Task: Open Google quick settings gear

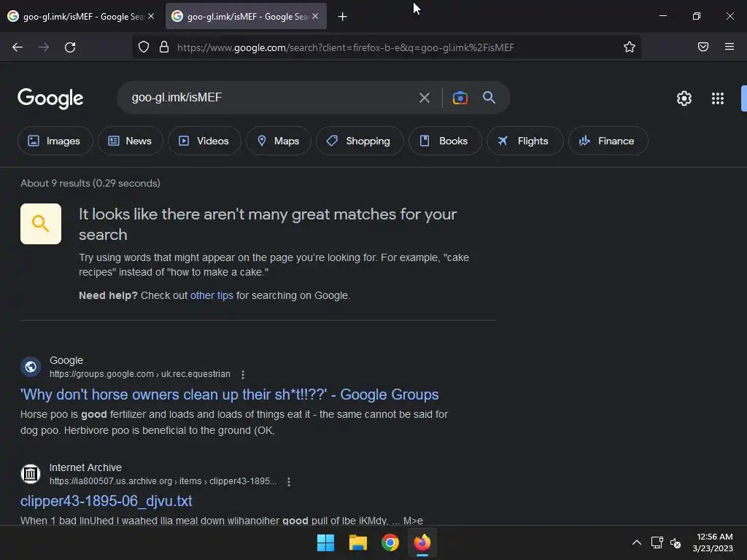Action: coord(684,98)
